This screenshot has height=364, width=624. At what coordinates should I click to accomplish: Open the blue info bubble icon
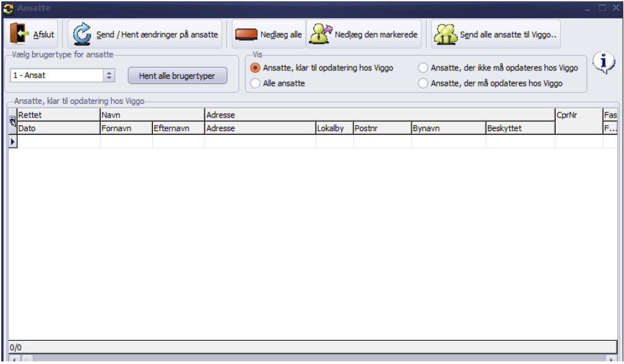tap(603, 63)
